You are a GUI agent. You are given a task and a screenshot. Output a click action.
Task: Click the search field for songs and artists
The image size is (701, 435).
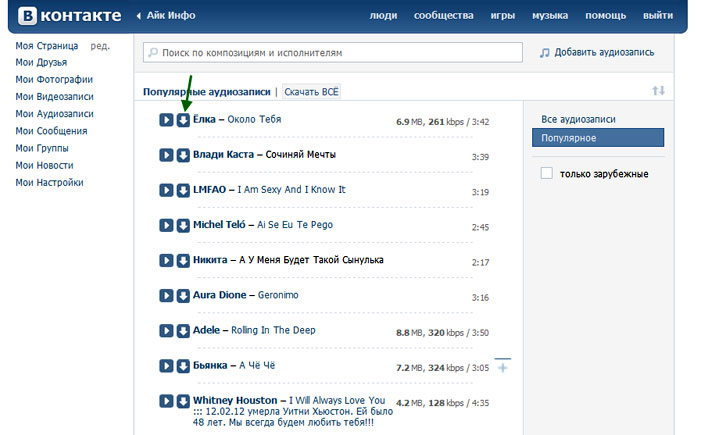point(333,52)
